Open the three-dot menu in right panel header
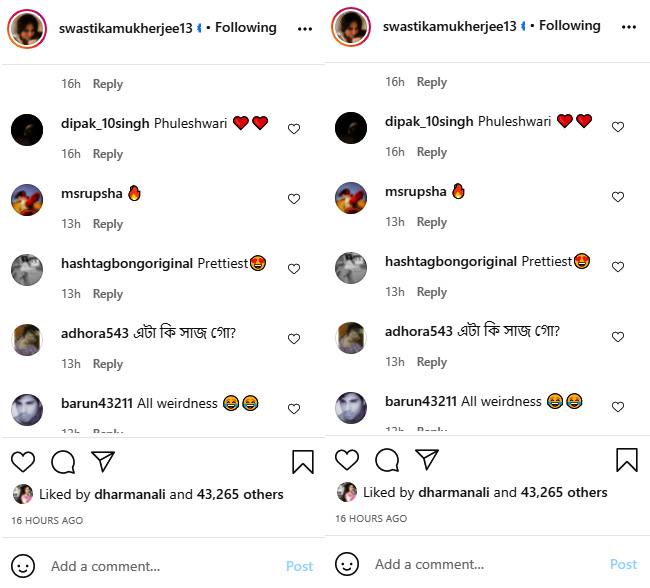Viewport: 650px width, 588px height. (629, 27)
